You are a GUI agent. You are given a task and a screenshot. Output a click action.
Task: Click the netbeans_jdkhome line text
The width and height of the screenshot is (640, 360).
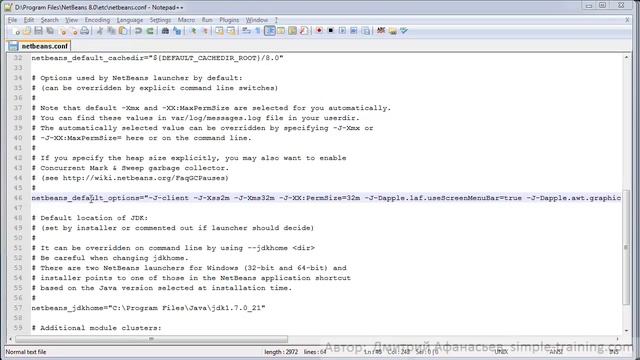point(148,308)
